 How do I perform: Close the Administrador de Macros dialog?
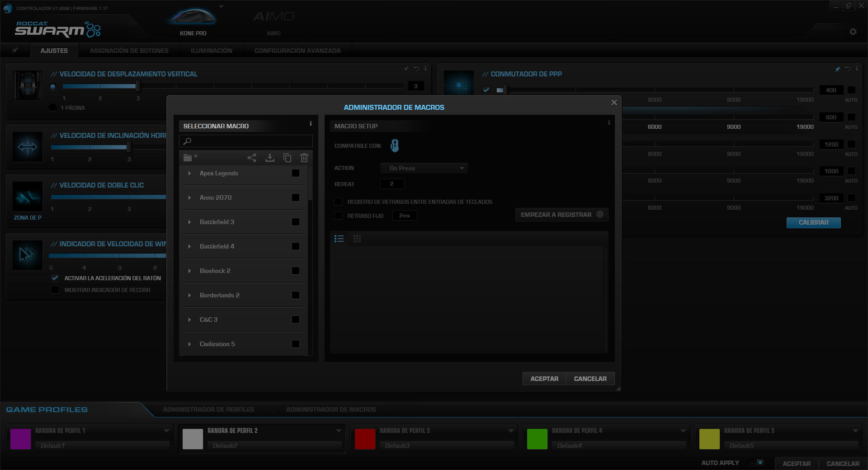614,103
